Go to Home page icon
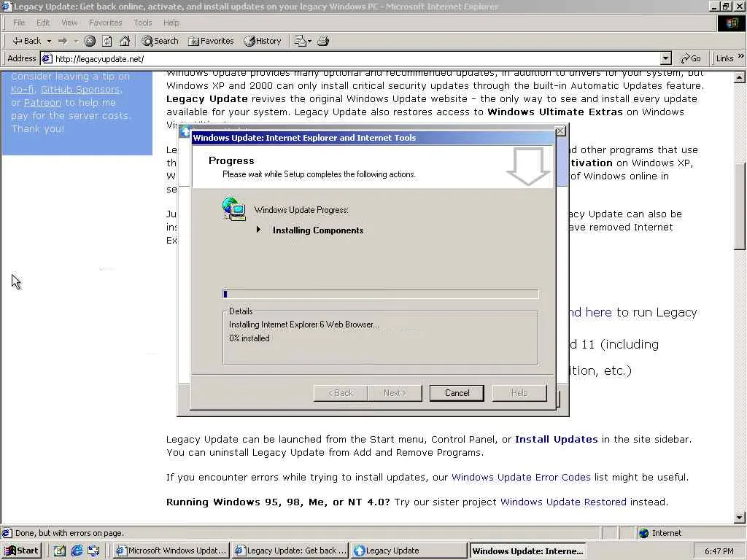Viewport: 747px width, 560px height. pyautogui.click(x=125, y=41)
